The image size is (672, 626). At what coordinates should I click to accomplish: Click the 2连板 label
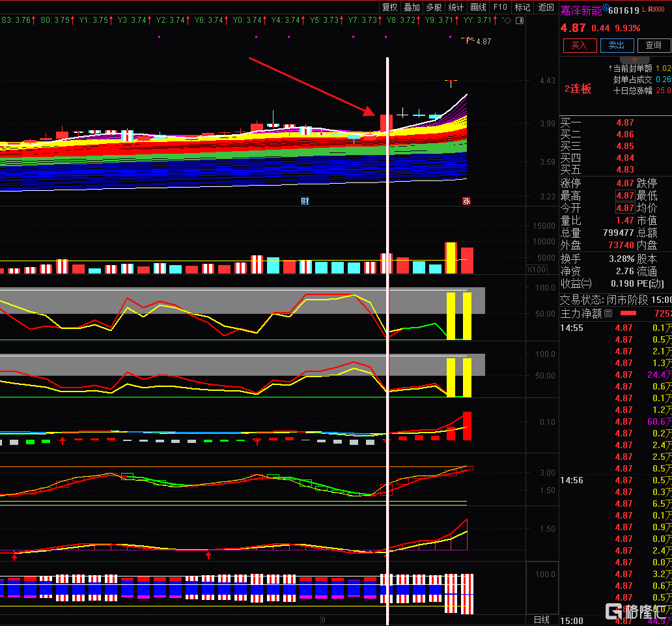[x=578, y=89]
